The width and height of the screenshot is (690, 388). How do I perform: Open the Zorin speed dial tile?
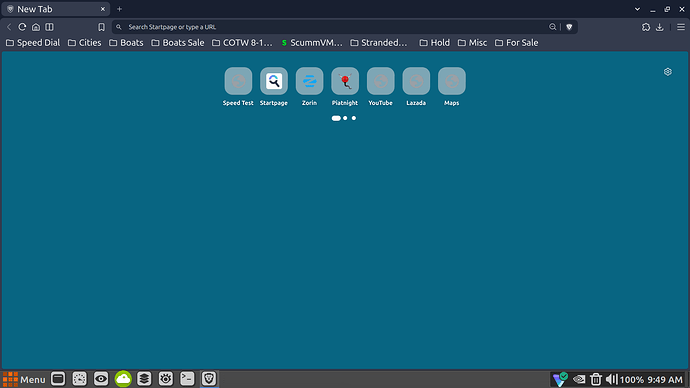309,87
